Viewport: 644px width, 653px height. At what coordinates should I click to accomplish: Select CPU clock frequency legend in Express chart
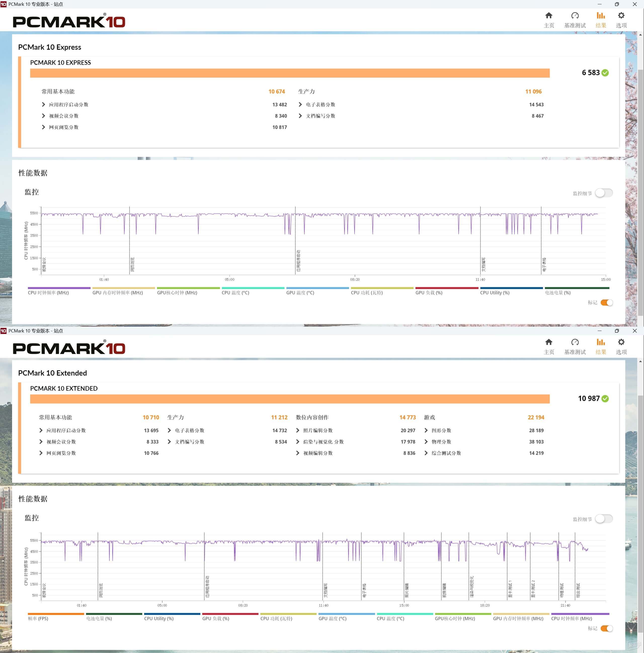point(59,291)
